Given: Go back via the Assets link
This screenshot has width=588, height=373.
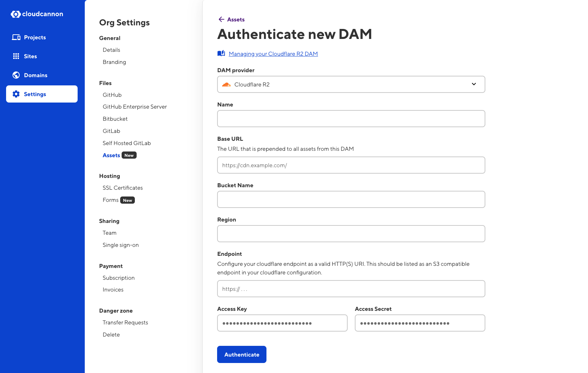Looking at the screenshot, I should 236,20.
